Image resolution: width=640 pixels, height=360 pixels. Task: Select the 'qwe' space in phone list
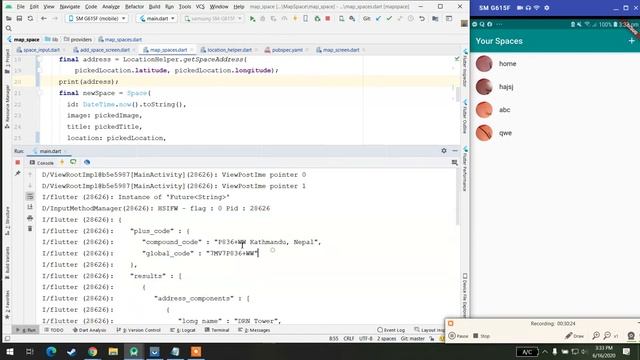coord(555,133)
